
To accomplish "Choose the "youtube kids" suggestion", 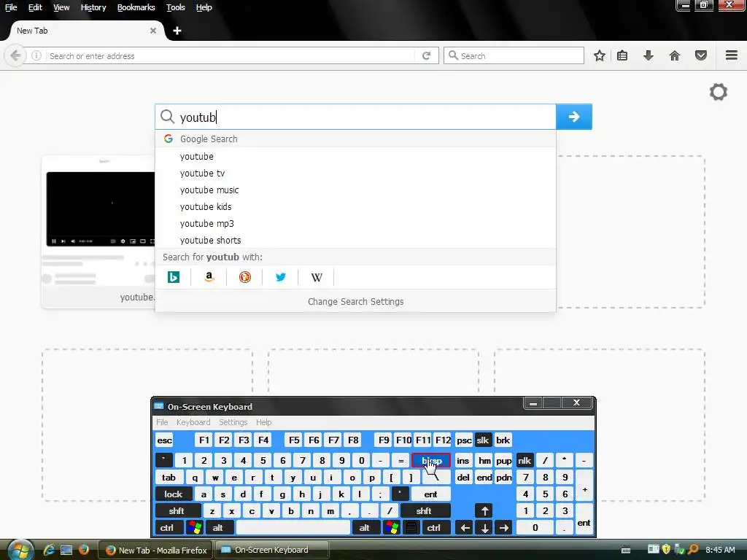I will (x=355, y=206).
